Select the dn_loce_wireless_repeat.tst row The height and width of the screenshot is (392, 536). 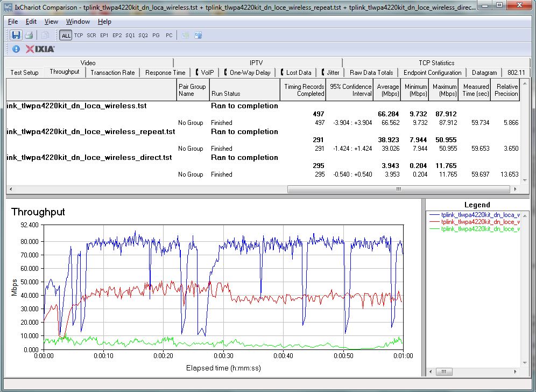(x=263, y=132)
